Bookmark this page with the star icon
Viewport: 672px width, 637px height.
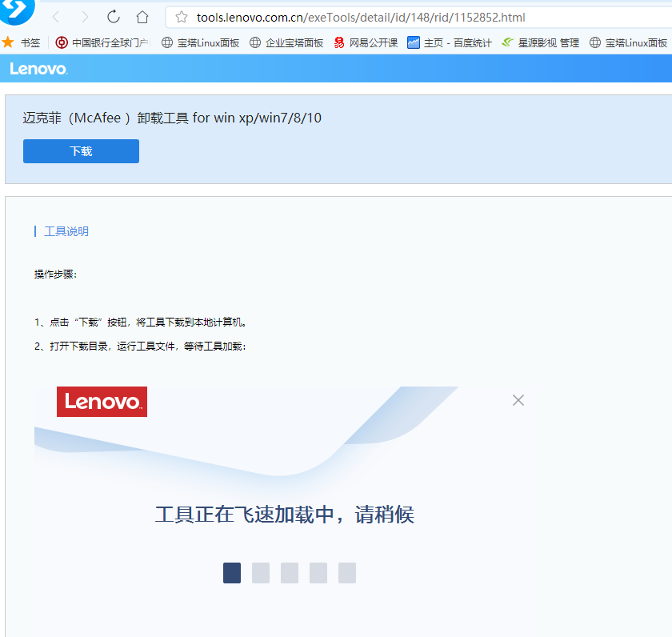tap(182, 17)
